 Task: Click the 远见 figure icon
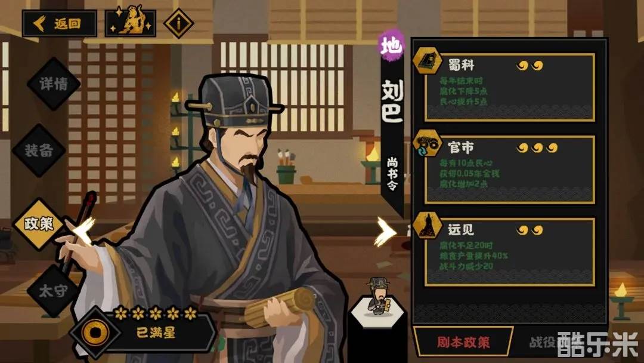click(427, 225)
